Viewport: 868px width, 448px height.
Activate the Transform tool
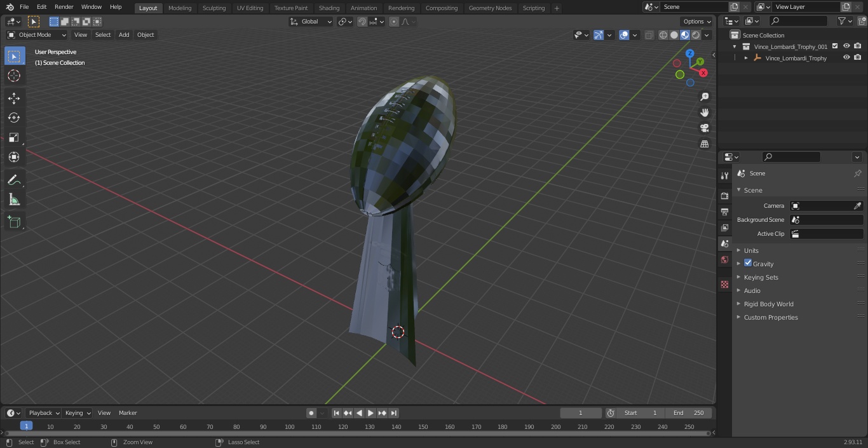tap(14, 157)
